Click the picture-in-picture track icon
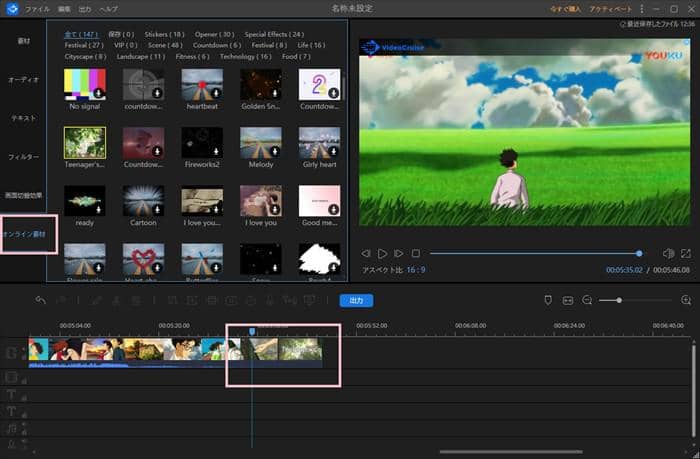Viewport: 700px width, 459px height. coord(11,377)
